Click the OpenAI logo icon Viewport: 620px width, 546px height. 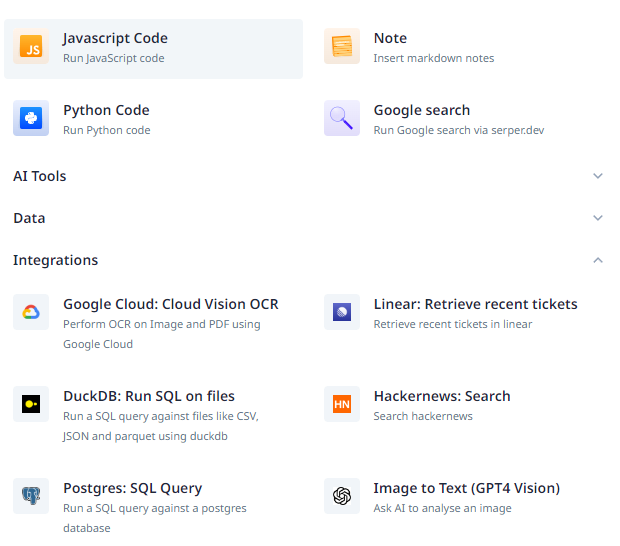point(342,496)
